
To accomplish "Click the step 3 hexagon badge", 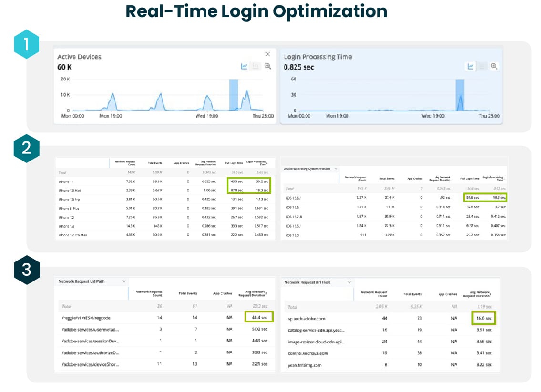I will 26,270.
